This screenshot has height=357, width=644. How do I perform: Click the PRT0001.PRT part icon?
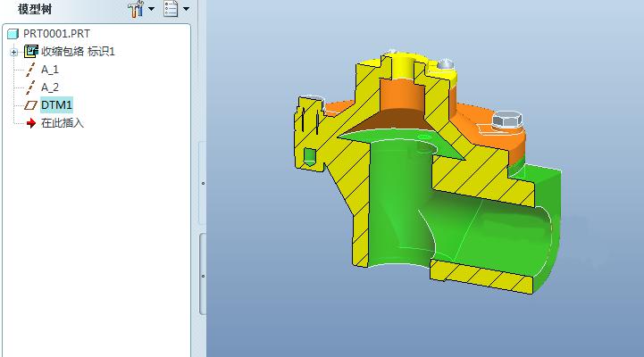click(x=13, y=34)
